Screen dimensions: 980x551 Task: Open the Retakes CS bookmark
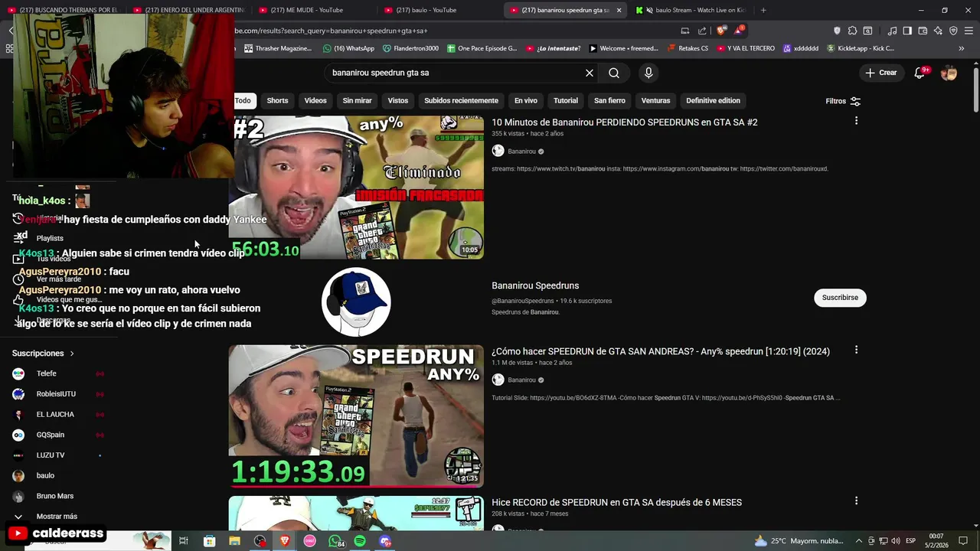tap(688, 48)
